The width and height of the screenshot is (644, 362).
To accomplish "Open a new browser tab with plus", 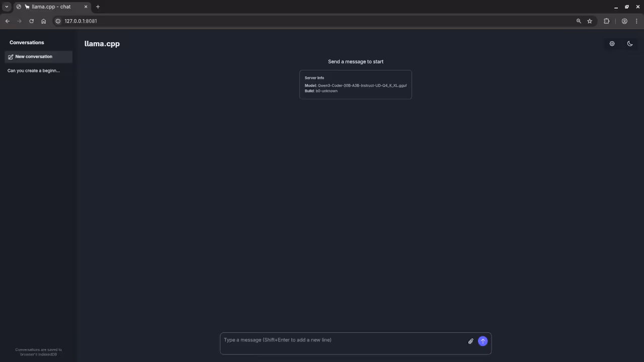I will (x=98, y=7).
